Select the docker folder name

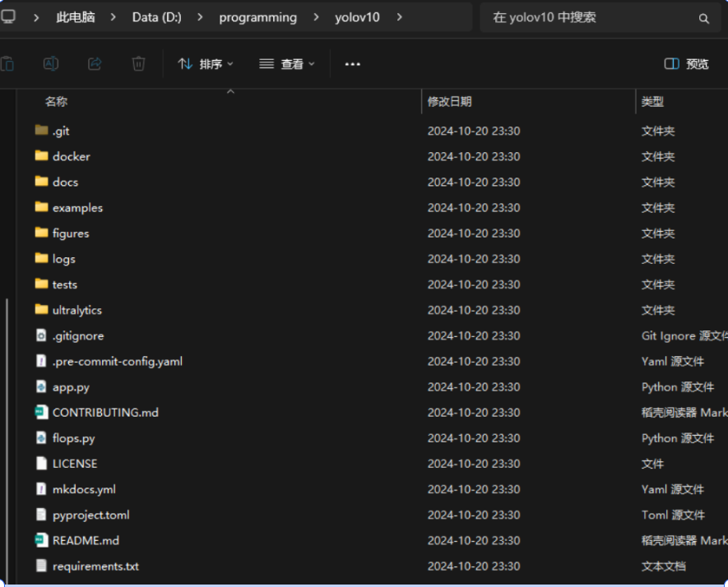[x=71, y=156]
